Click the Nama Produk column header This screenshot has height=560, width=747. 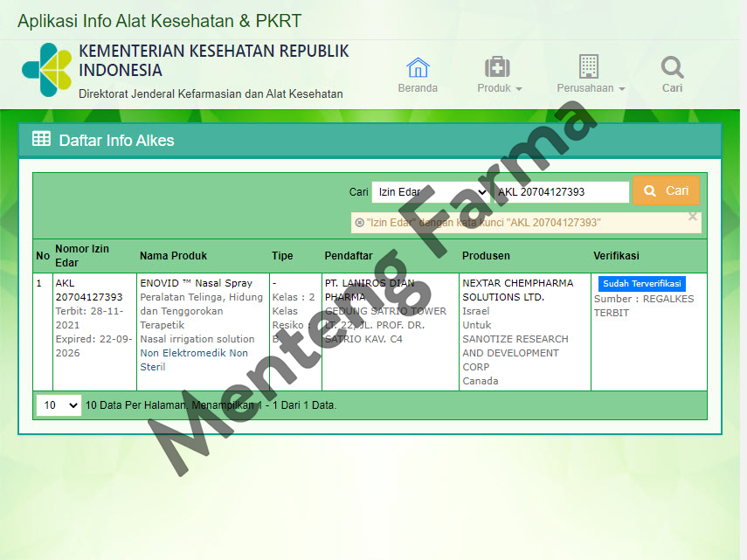tap(173, 256)
